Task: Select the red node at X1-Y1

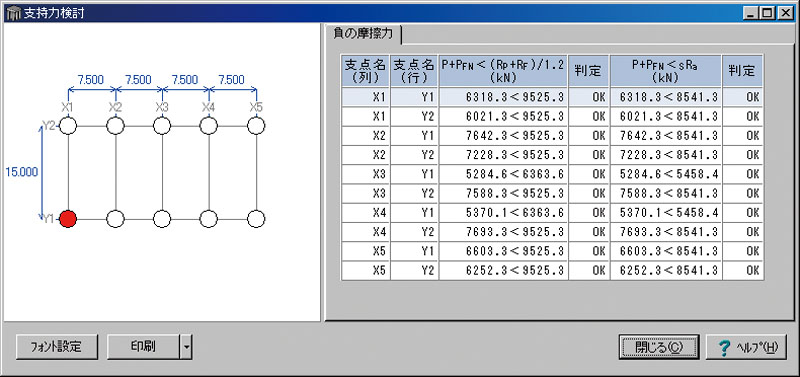Action: [x=68, y=219]
